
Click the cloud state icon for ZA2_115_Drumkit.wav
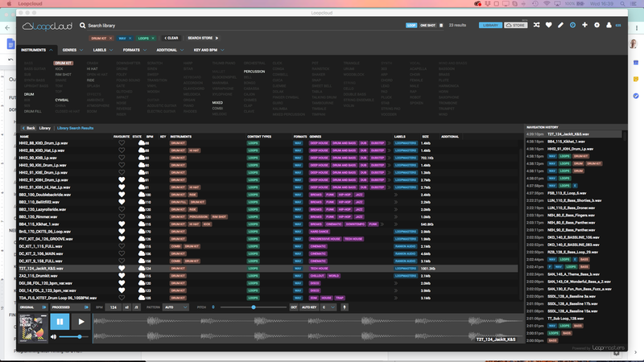tap(142, 276)
